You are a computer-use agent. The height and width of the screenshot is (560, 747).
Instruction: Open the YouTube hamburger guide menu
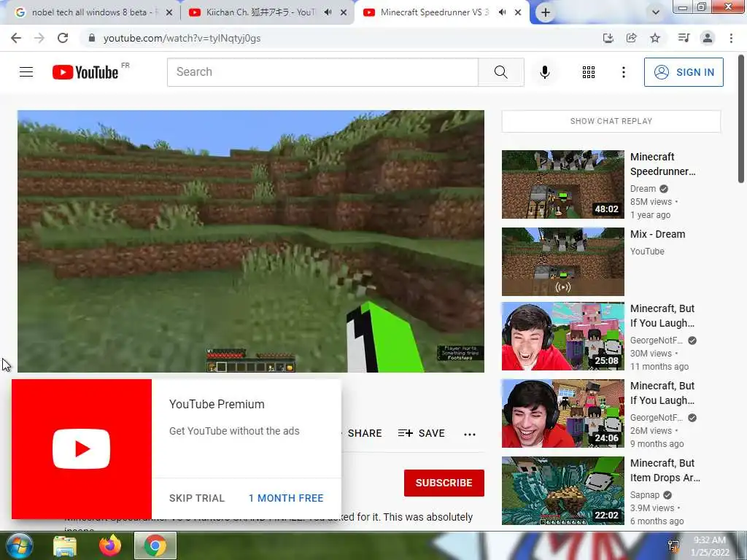pyautogui.click(x=26, y=72)
